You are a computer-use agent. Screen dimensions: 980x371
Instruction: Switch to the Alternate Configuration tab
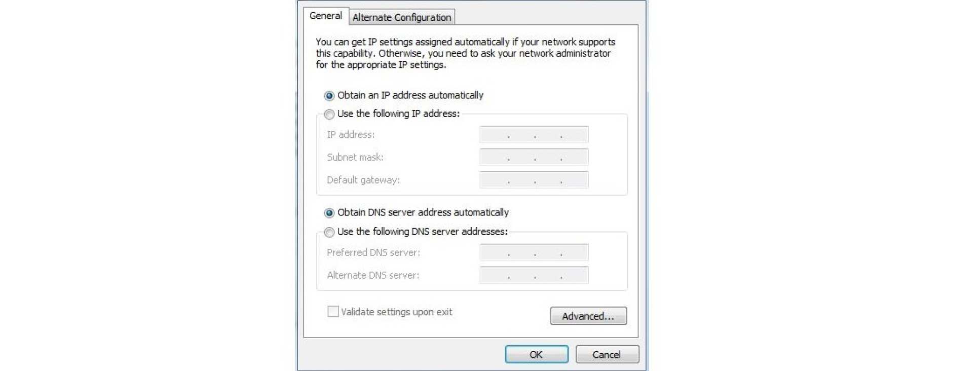[x=402, y=17]
